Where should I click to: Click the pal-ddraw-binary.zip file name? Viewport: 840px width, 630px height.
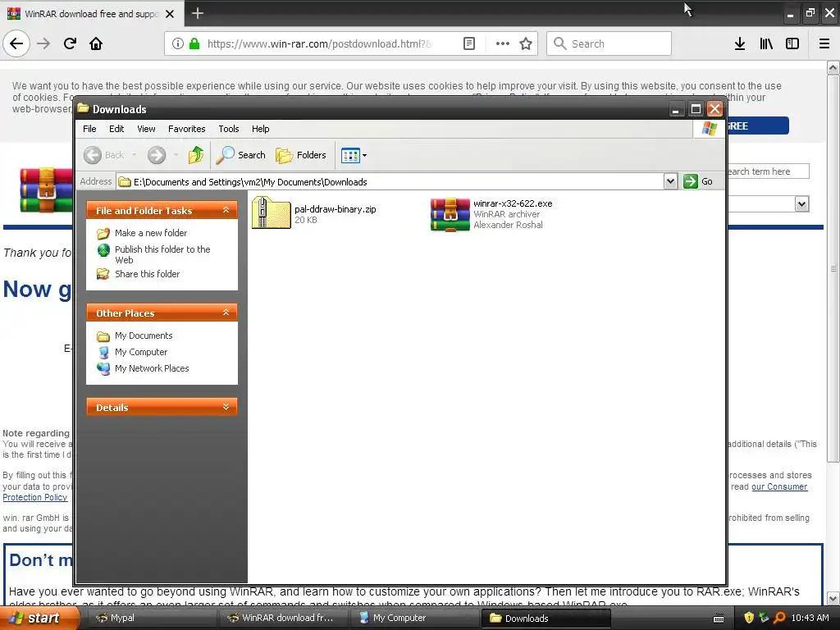click(336, 209)
